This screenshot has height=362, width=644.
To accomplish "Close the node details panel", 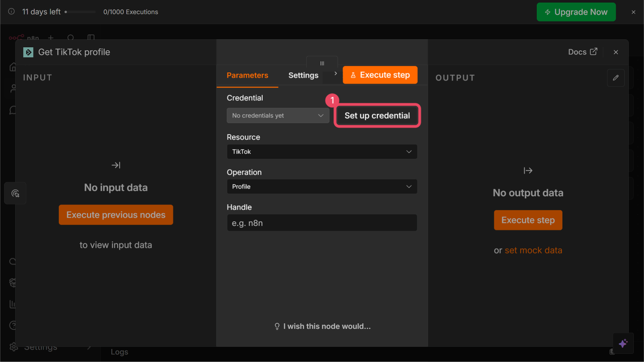I will (616, 52).
